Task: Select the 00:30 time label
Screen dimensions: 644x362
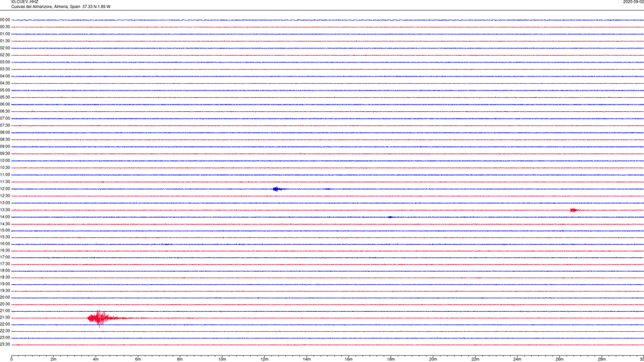Action: (5, 27)
